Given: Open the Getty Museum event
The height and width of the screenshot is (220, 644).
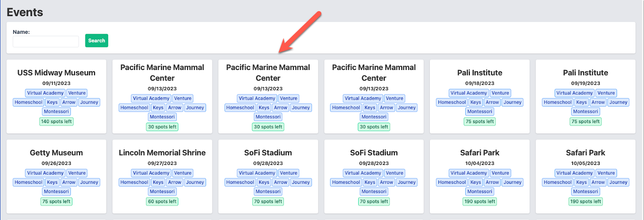Looking at the screenshot, I should (x=56, y=153).
